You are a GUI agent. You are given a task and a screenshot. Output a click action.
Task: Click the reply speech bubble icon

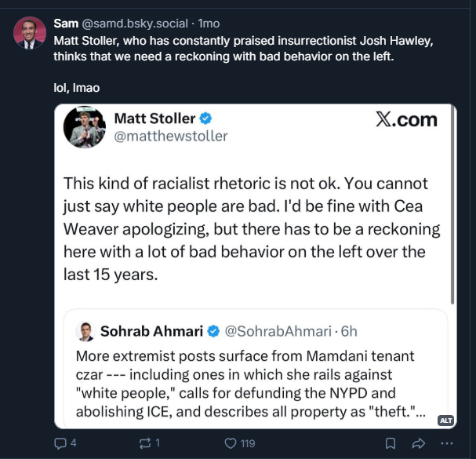pyautogui.click(x=60, y=443)
